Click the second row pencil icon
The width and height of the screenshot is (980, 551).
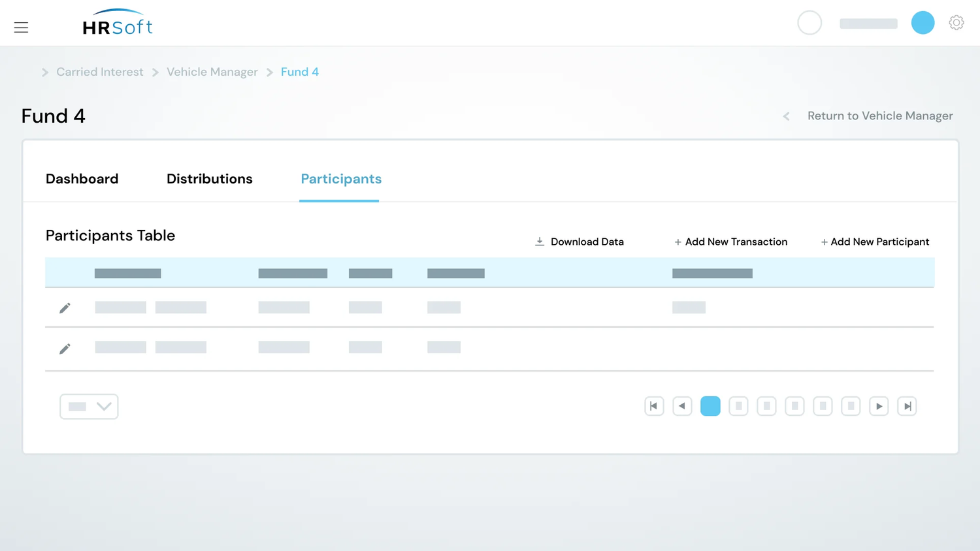click(x=65, y=349)
